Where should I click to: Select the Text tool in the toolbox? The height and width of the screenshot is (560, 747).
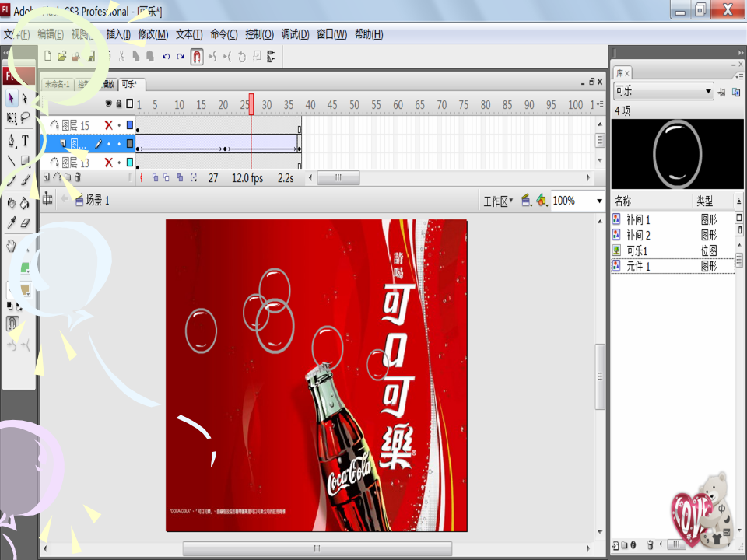point(25,142)
